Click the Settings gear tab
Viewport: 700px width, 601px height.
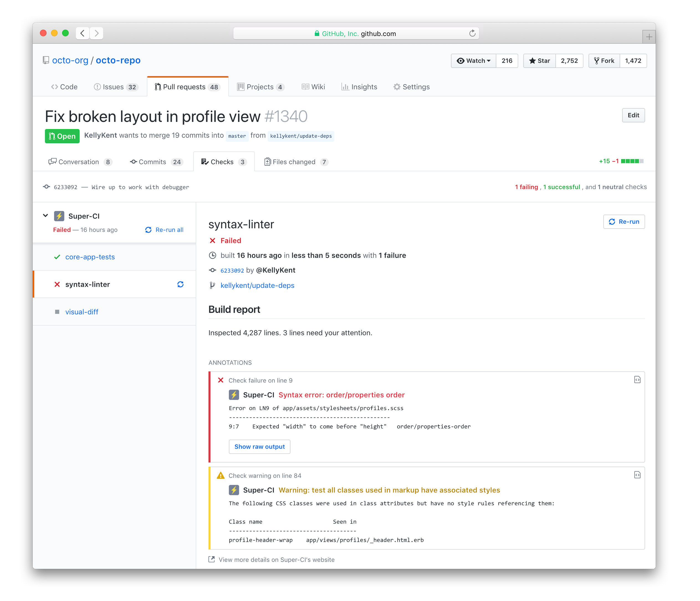(412, 87)
